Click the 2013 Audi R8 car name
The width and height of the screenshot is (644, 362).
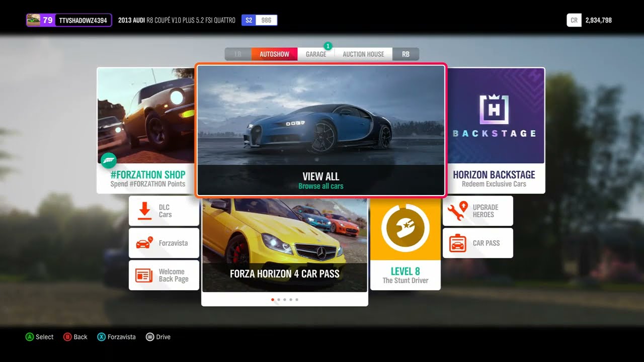tap(177, 21)
